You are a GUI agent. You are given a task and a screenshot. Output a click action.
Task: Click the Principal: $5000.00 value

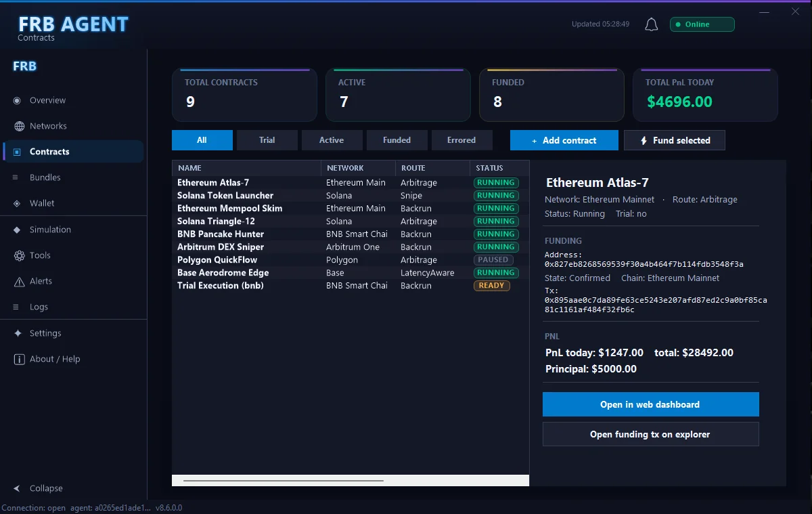591,369
